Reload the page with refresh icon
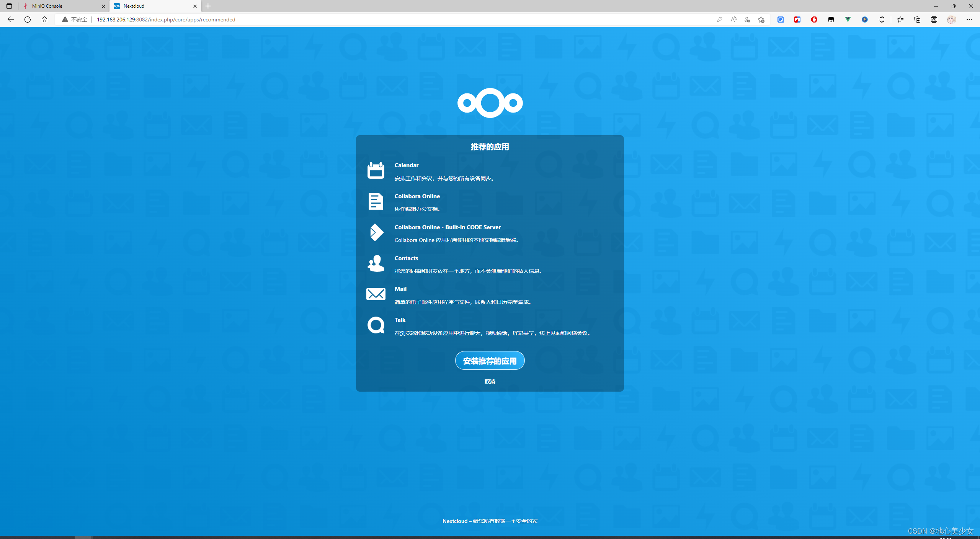The image size is (980, 539). click(28, 20)
